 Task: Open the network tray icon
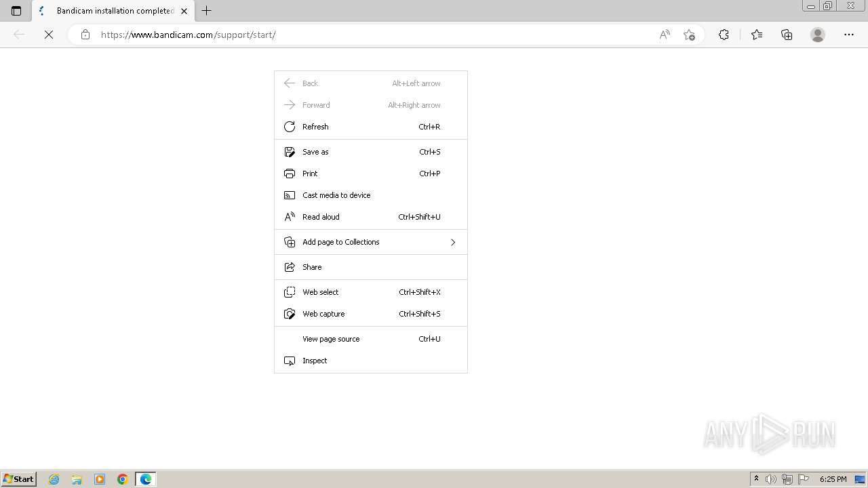[787, 479]
